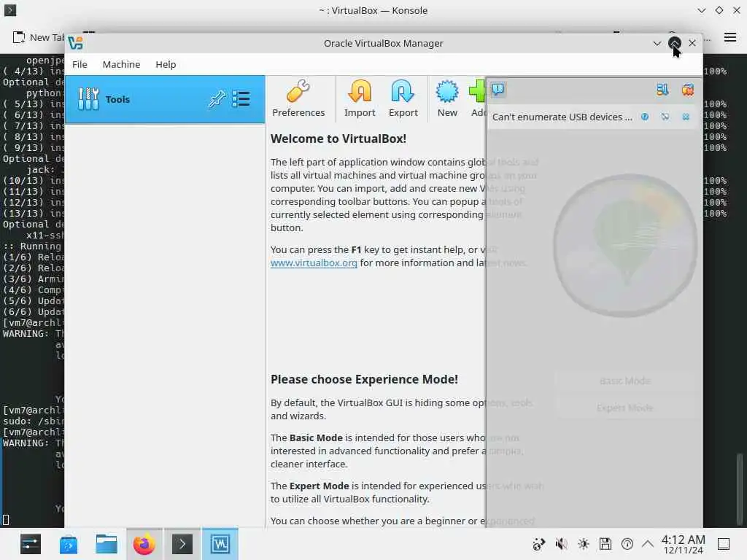Switch to Konsole in the taskbar
747x560 pixels.
(x=182, y=544)
